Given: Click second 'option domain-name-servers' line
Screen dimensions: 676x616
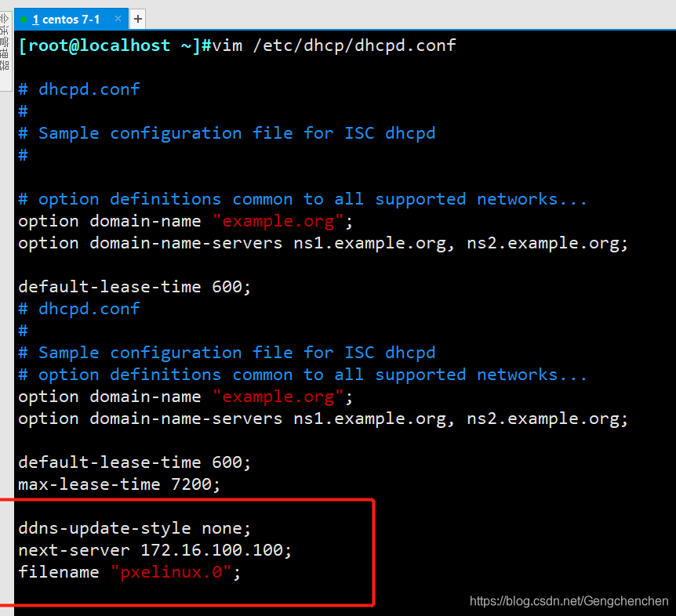Looking at the screenshot, I should [x=323, y=419].
